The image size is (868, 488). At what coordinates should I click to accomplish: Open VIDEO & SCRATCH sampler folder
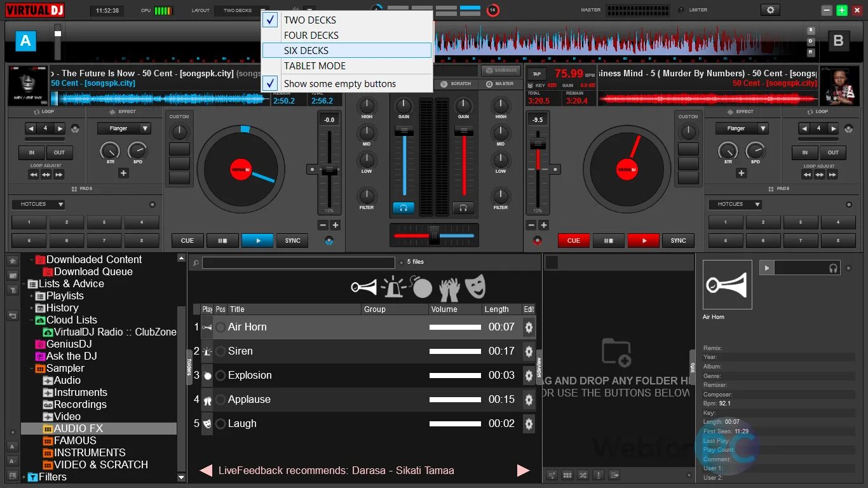click(x=101, y=465)
